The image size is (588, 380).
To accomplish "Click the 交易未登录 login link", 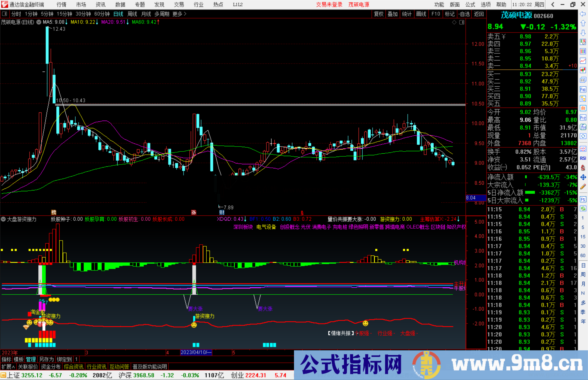I will tap(329, 4).
